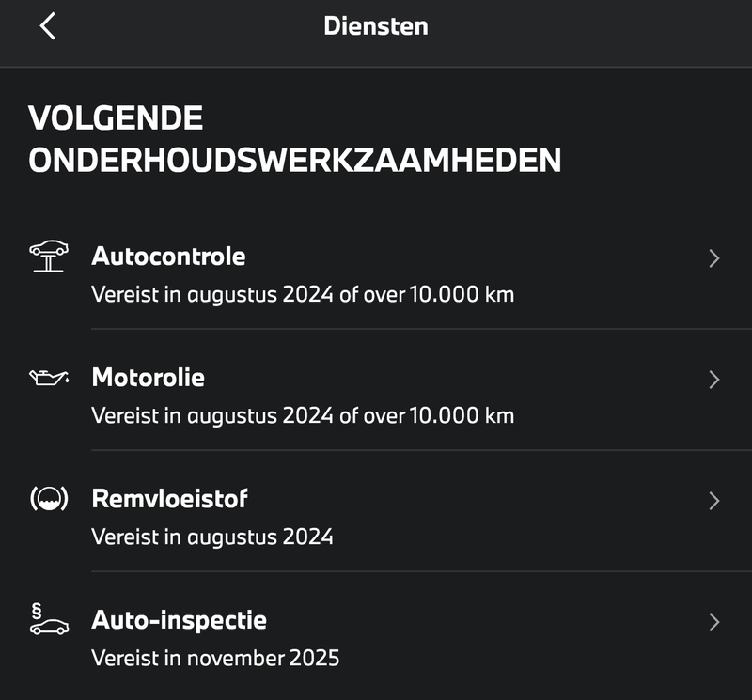Click the Auto-inspectie car with paragraph symbol icon

[49, 620]
